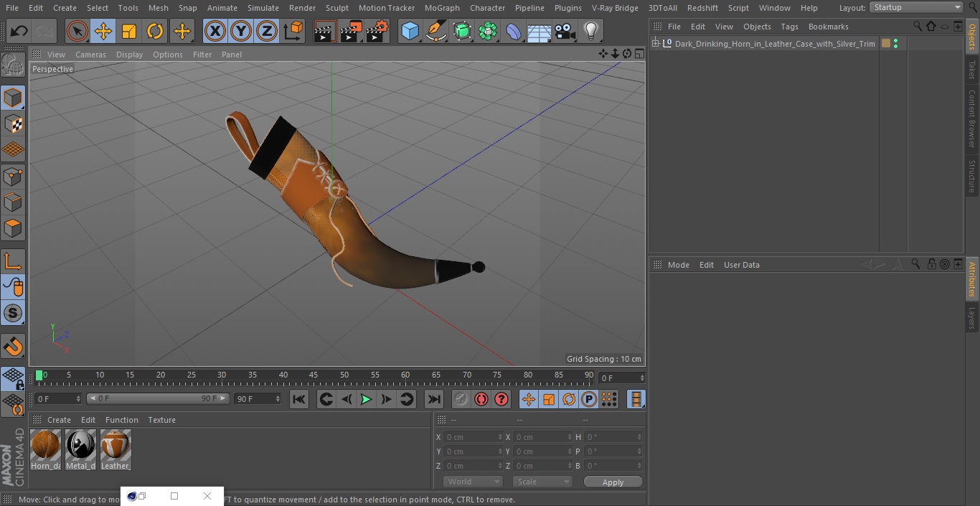Switch to Model mode
The image size is (980, 506).
(13, 98)
